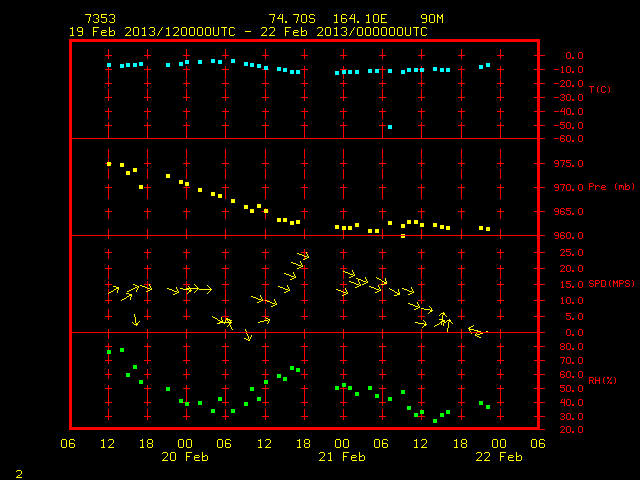Click the isolated cyan temperature outlier near -50
The image size is (640, 480).
390,127
